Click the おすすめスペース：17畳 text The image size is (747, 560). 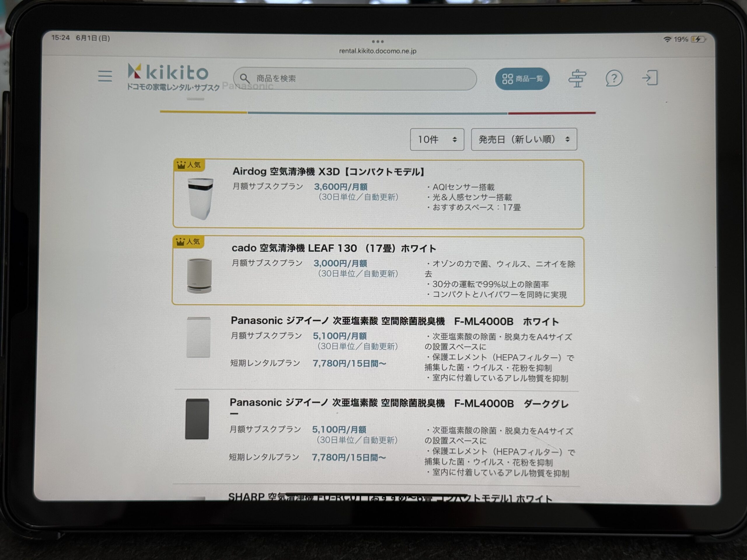476,207
